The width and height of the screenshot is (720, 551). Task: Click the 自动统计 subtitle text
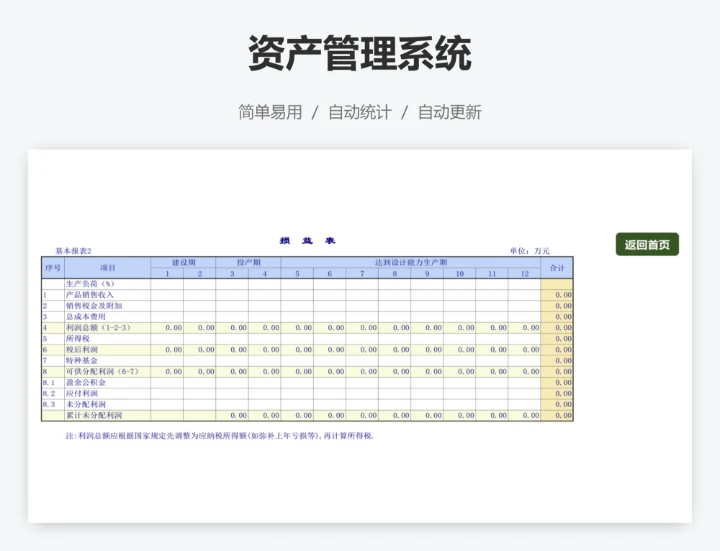(x=360, y=112)
